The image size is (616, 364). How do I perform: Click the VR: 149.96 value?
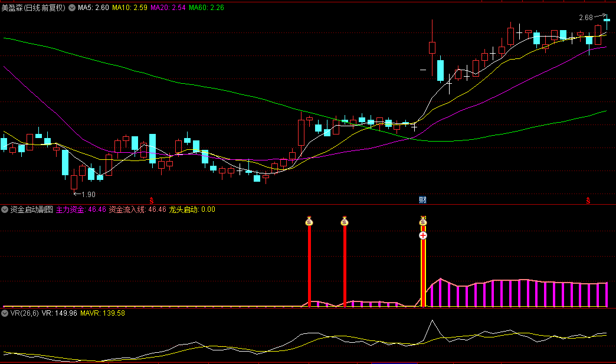point(60,313)
